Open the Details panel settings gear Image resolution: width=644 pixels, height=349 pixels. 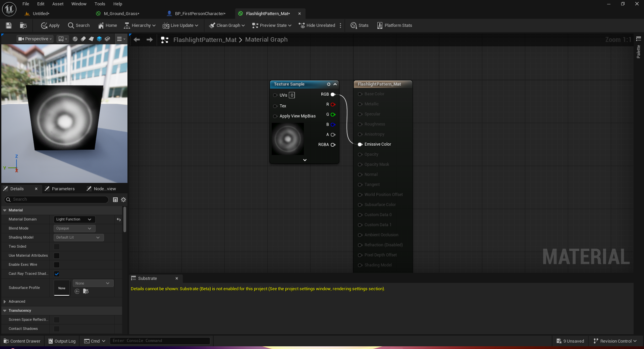pos(123,200)
